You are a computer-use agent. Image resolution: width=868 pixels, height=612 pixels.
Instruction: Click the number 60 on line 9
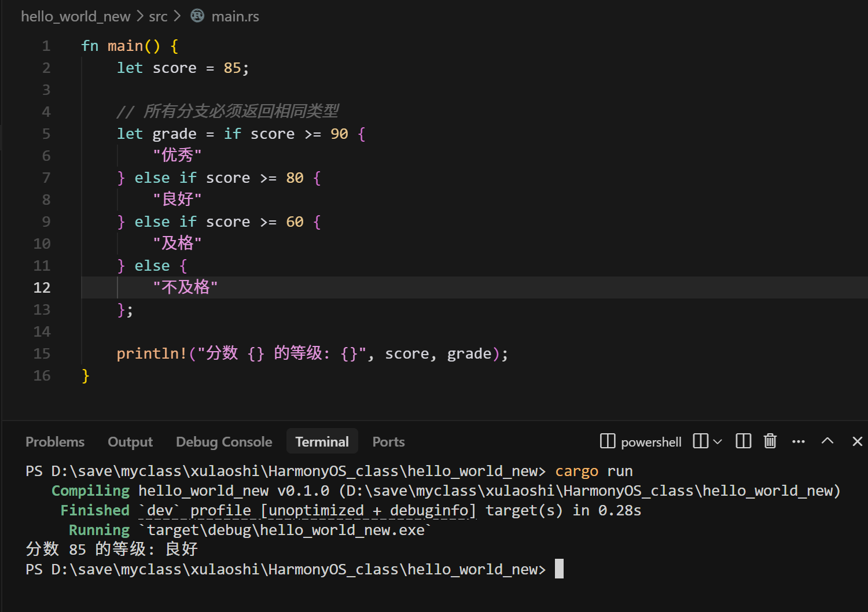point(295,222)
